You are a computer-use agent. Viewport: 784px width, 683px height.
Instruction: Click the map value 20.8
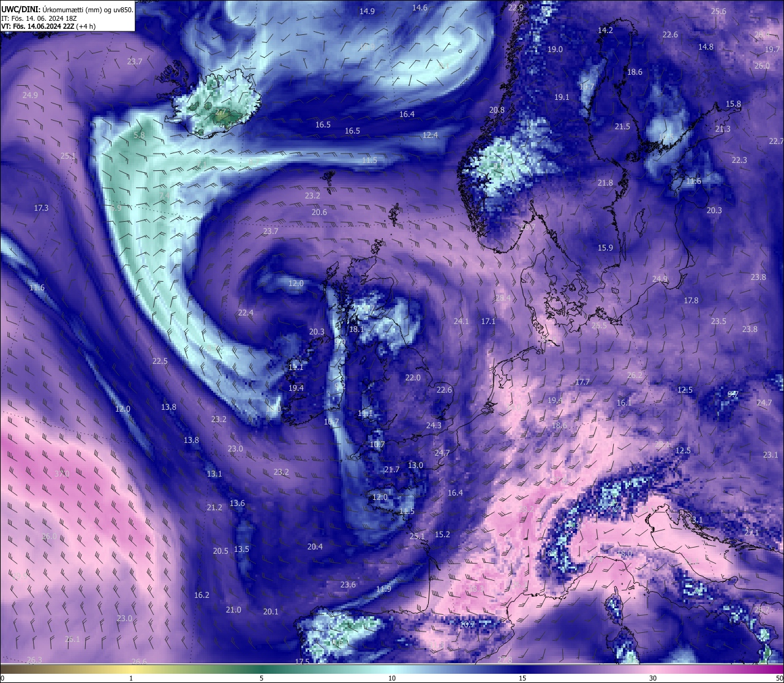[497, 110]
